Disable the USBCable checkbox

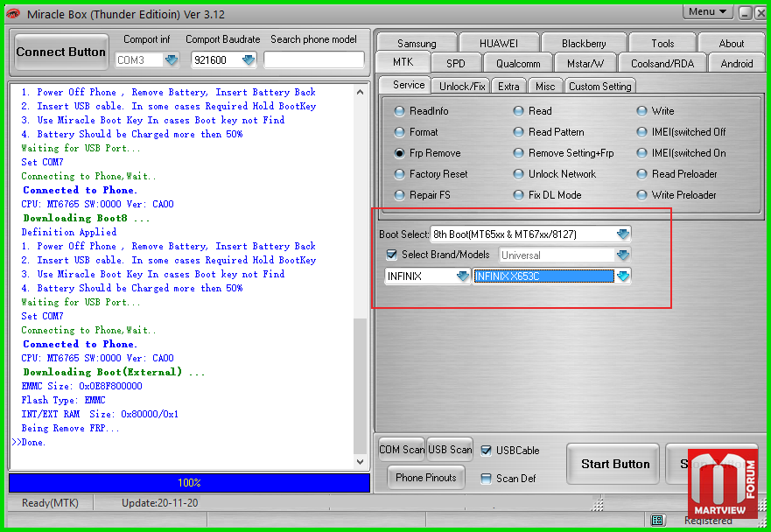[486, 451]
